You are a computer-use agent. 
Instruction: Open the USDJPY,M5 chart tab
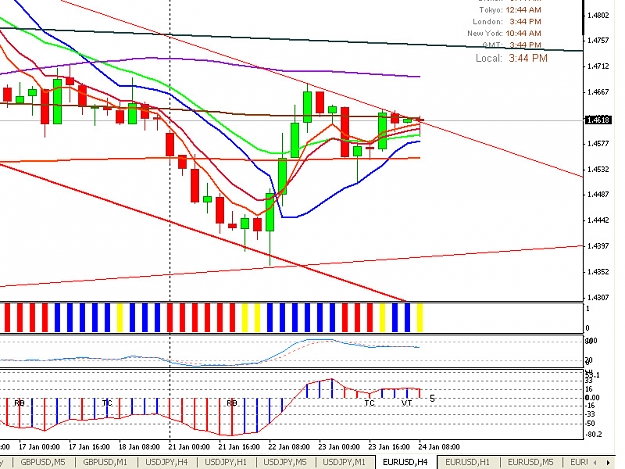pyautogui.click(x=285, y=462)
